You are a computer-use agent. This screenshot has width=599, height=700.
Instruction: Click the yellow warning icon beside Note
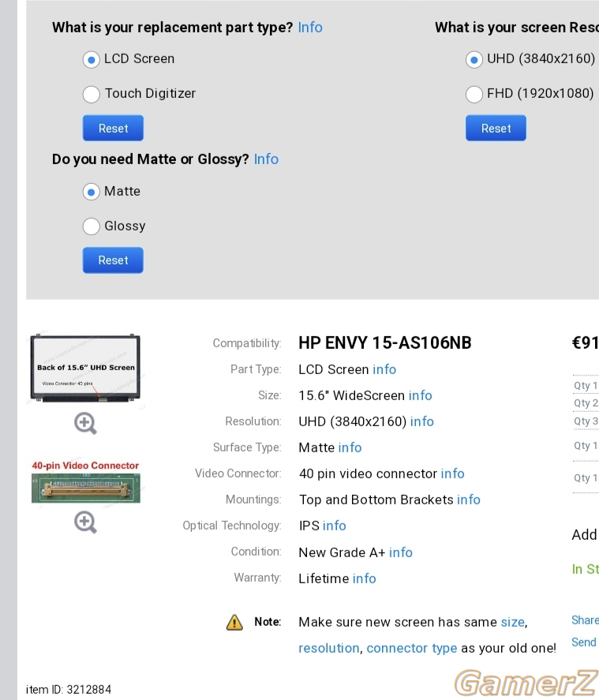coord(234,622)
